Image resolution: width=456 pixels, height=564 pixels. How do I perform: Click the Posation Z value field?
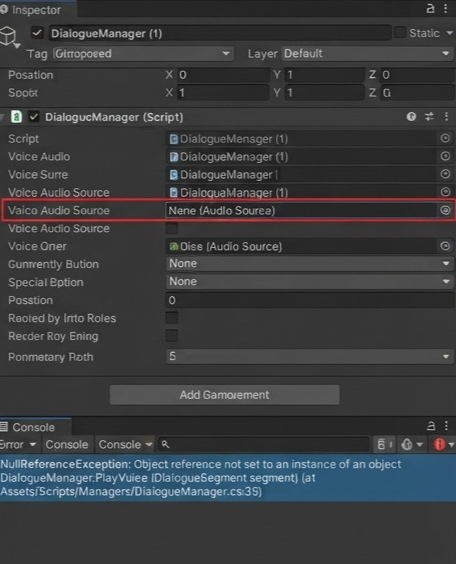pyautogui.click(x=417, y=75)
